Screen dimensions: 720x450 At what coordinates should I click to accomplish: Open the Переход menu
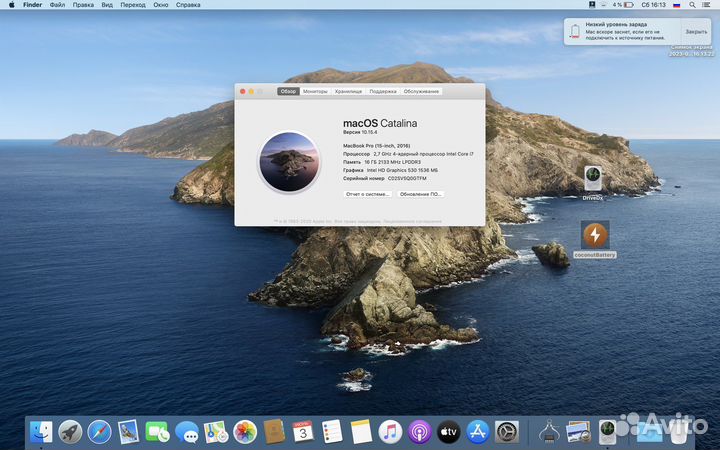click(x=133, y=5)
